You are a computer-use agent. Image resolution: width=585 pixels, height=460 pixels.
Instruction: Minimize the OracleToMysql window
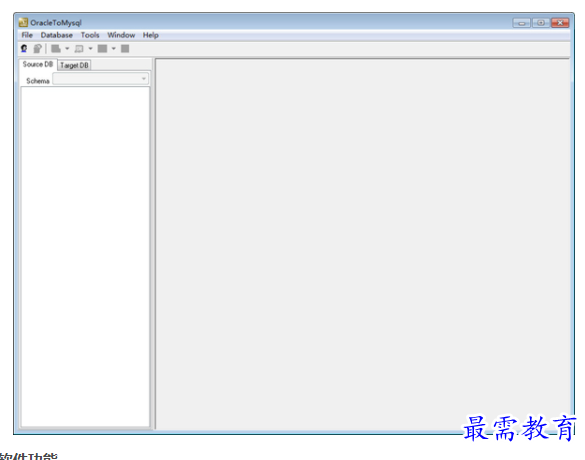point(522,23)
